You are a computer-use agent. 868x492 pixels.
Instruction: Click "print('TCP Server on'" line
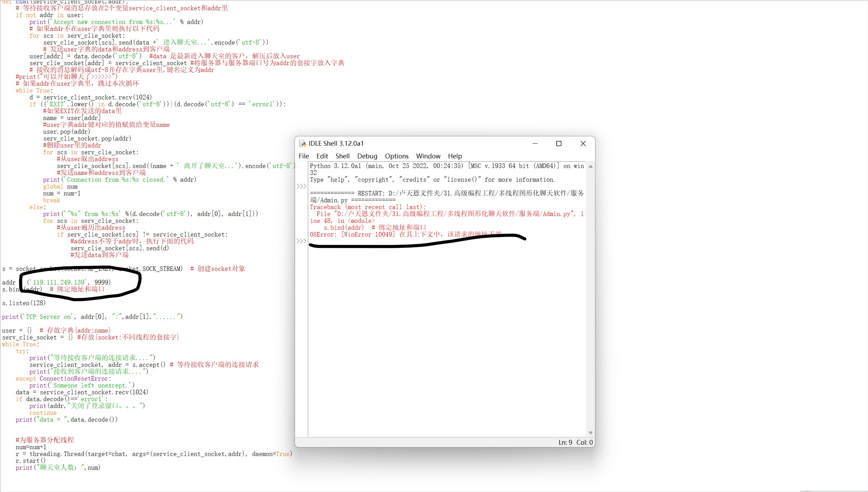click(x=92, y=317)
